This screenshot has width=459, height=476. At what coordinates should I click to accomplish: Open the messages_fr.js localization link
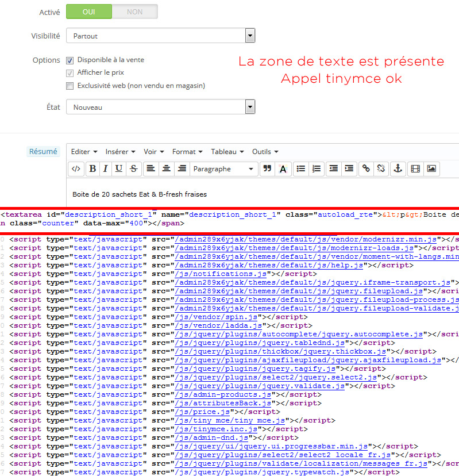point(301,463)
